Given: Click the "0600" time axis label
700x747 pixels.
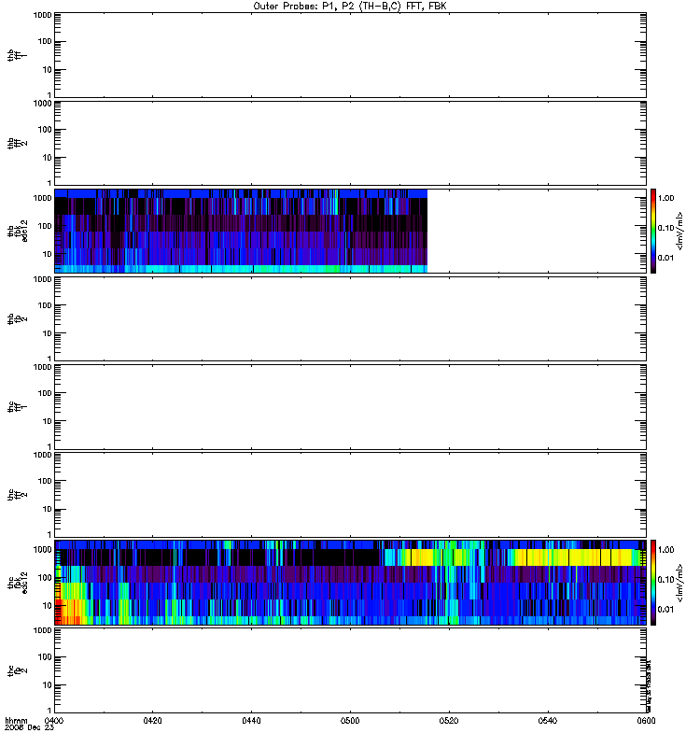Looking at the screenshot, I should pos(646,720).
